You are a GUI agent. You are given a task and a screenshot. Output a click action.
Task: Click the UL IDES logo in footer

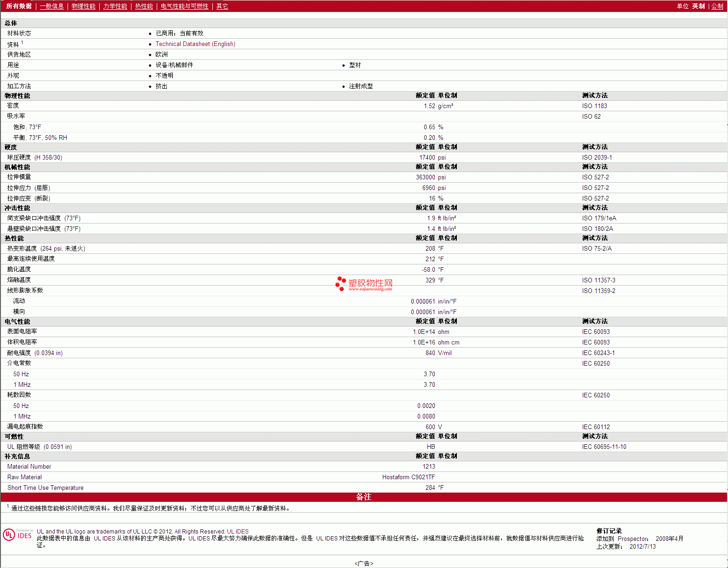[17, 534]
